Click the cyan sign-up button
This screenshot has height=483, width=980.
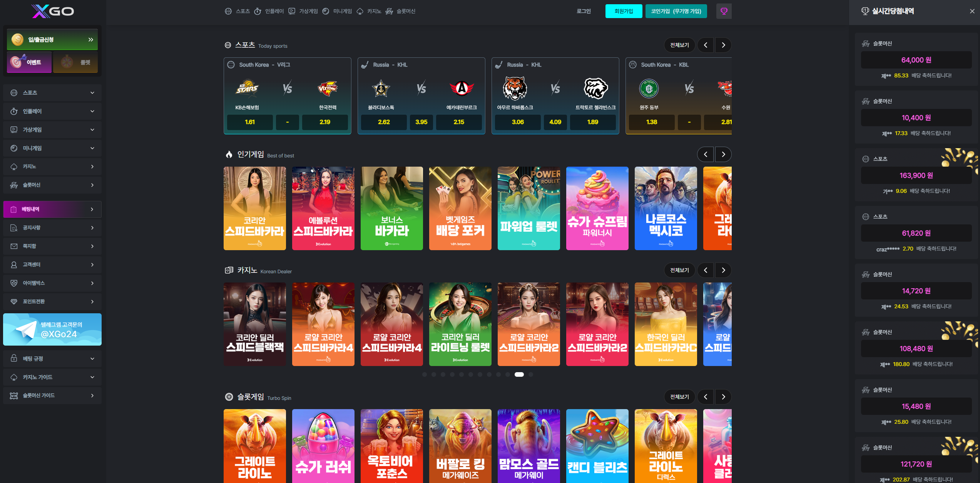point(623,11)
